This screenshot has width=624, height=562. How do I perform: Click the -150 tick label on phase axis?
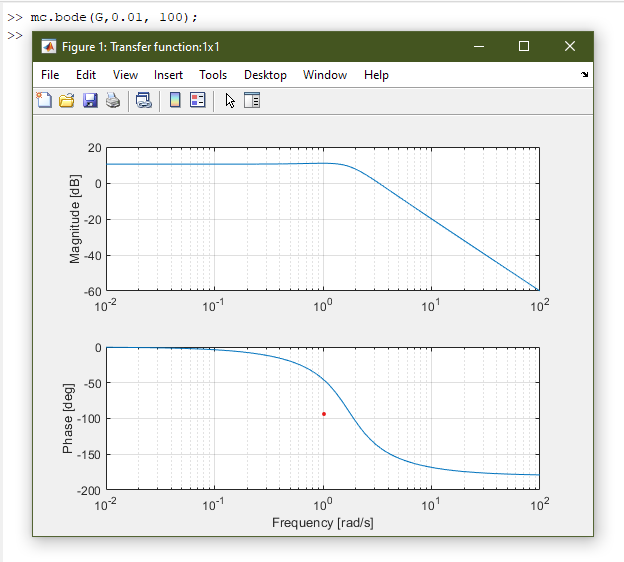pyautogui.click(x=89, y=455)
